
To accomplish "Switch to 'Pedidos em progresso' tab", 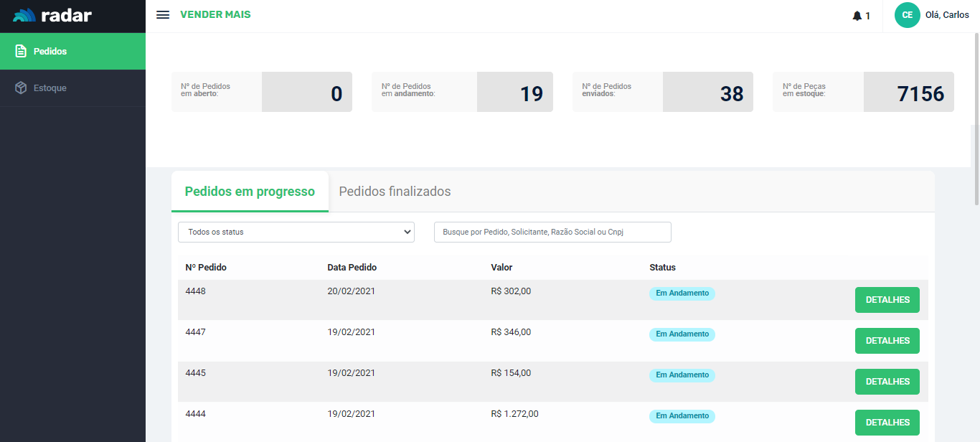I will click(x=250, y=192).
